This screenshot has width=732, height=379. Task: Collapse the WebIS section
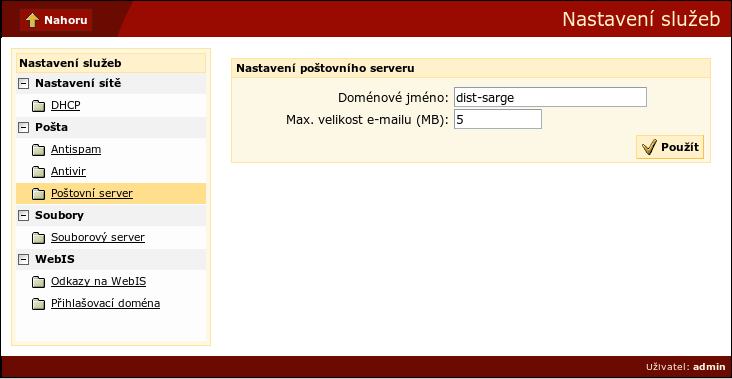click(x=23, y=260)
